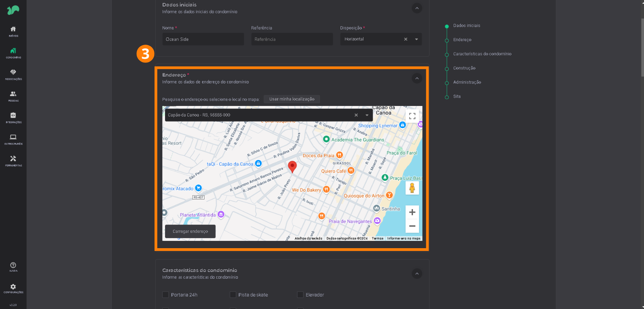Enable the Pista de skate checkbox
The width and height of the screenshot is (644, 309).
click(233, 294)
